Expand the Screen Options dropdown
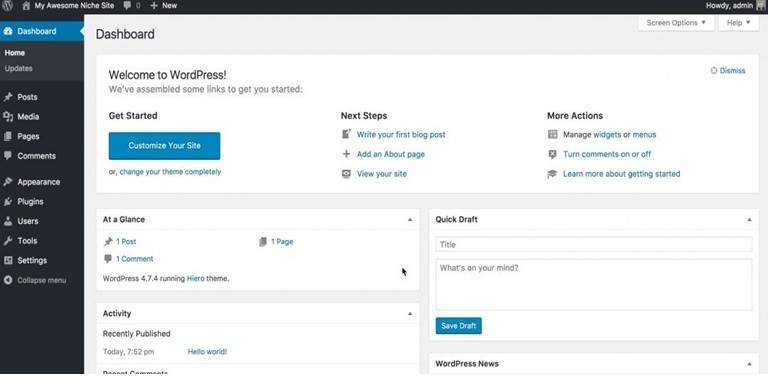Screen dimensions: 768x384 tap(676, 23)
